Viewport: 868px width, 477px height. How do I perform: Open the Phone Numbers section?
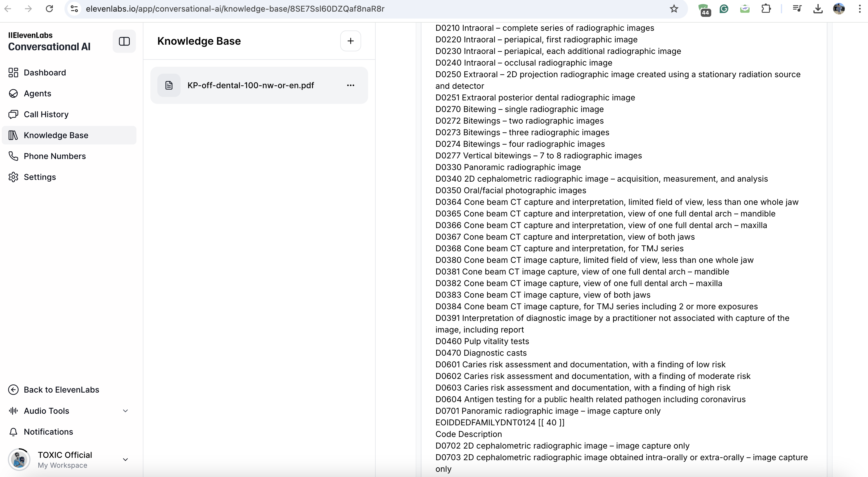(55, 156)
